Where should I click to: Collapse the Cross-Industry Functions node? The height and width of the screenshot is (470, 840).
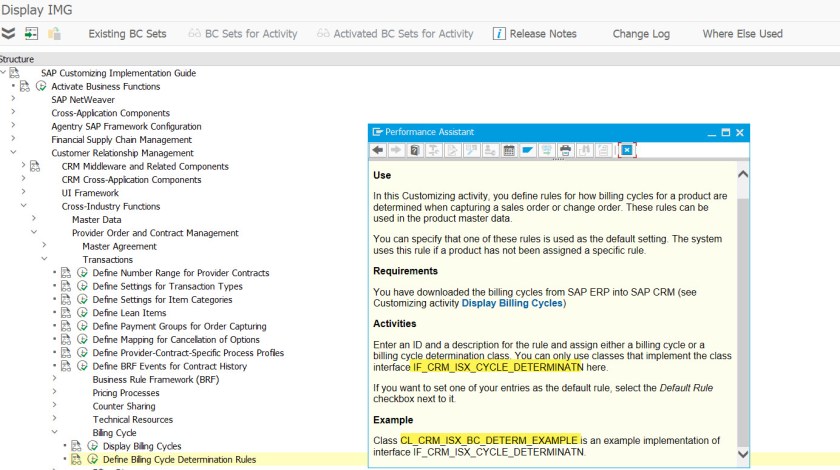click(x=24, y=205)
